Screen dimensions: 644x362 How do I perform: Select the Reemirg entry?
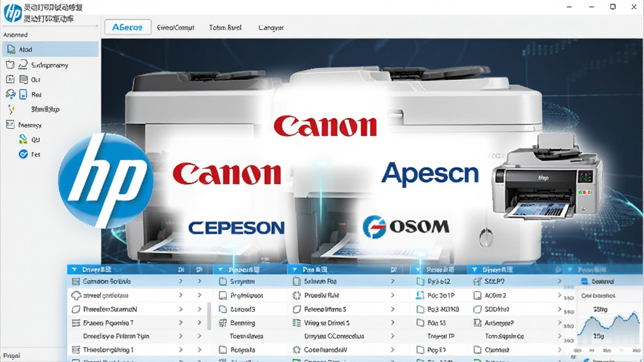click(x=242, y=323)
